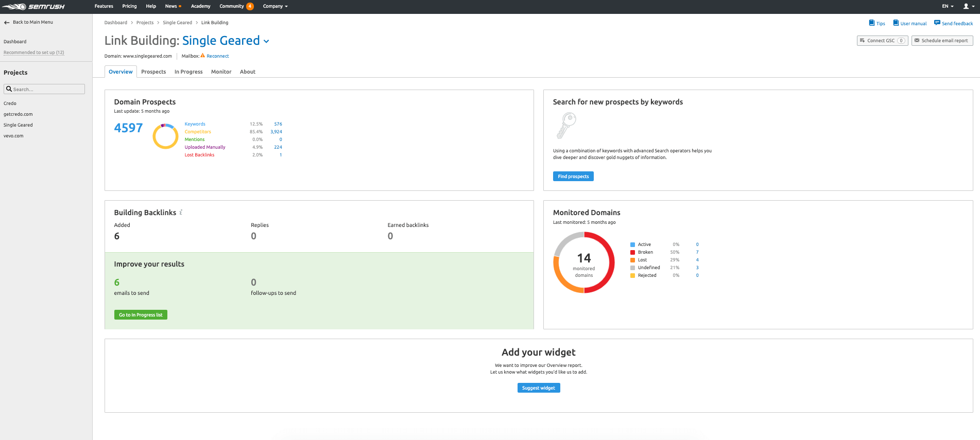The image size is (980, 440).
Task: Open the Help menu item
Action: click(x=151, y=6)
